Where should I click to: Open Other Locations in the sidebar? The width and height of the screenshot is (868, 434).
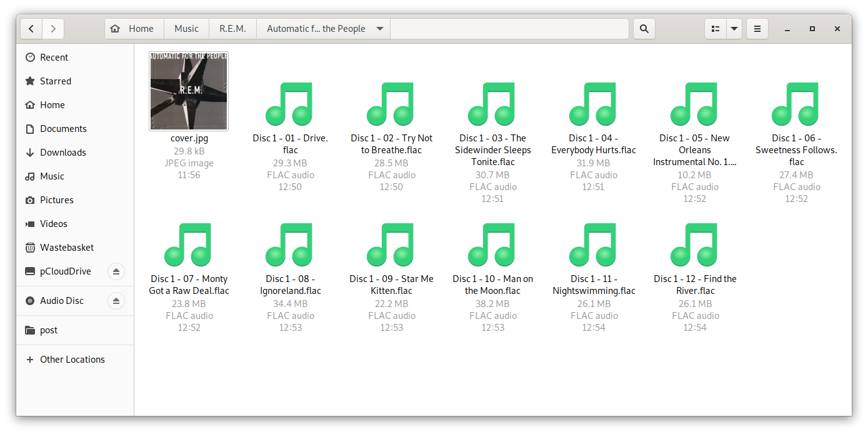click(72, 360)
